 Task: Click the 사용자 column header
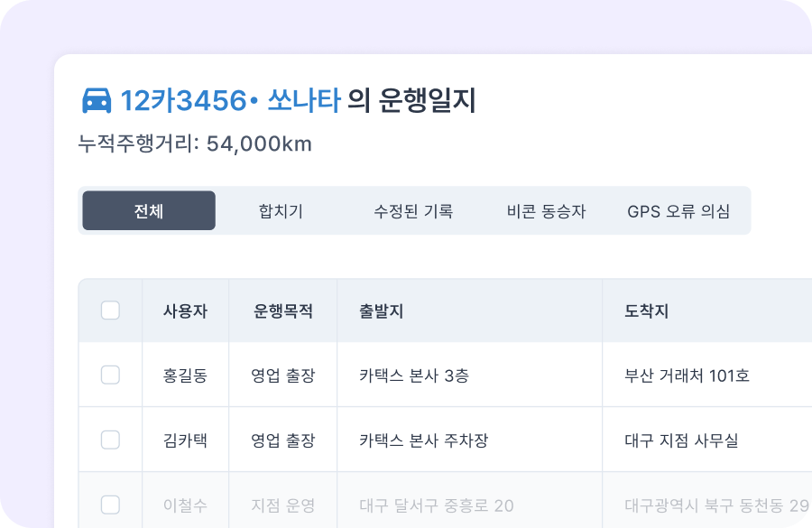click(x=185, y=311)
